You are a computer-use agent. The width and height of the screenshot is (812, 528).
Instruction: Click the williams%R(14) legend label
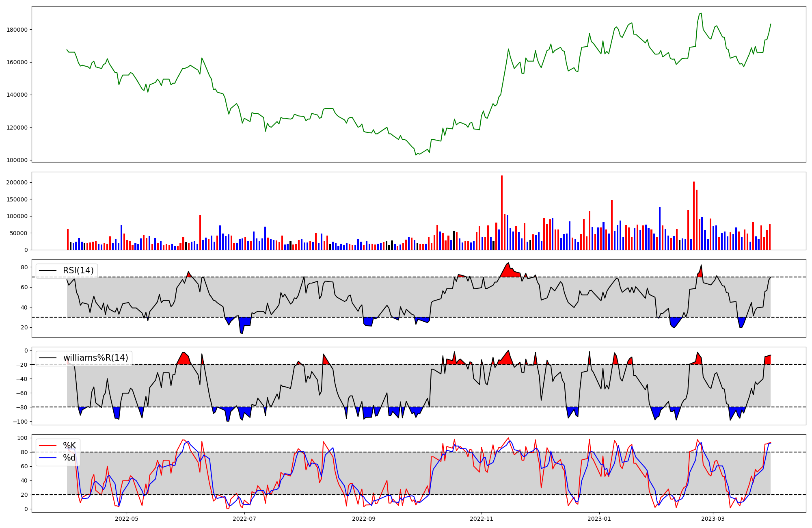(95, 358)
